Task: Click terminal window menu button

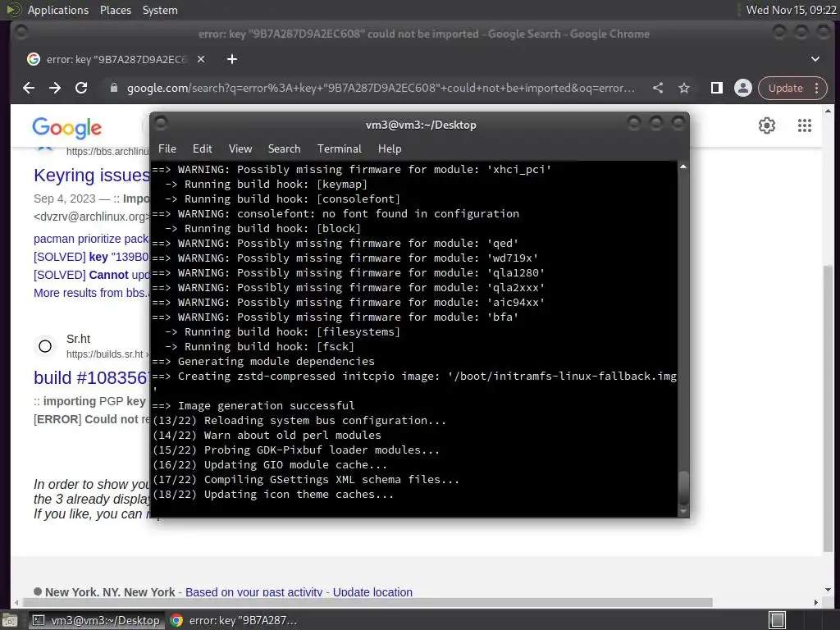Action: pos(161,124)
